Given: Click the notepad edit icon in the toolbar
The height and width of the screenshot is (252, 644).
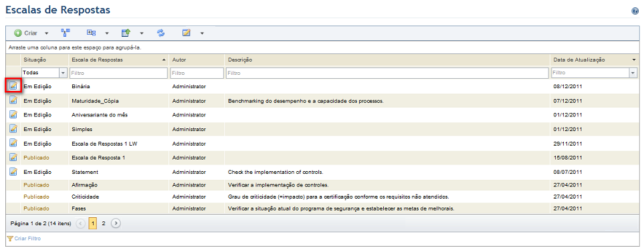Looking at the screenshot, I should pyautogui.click(x=187, y=33).
